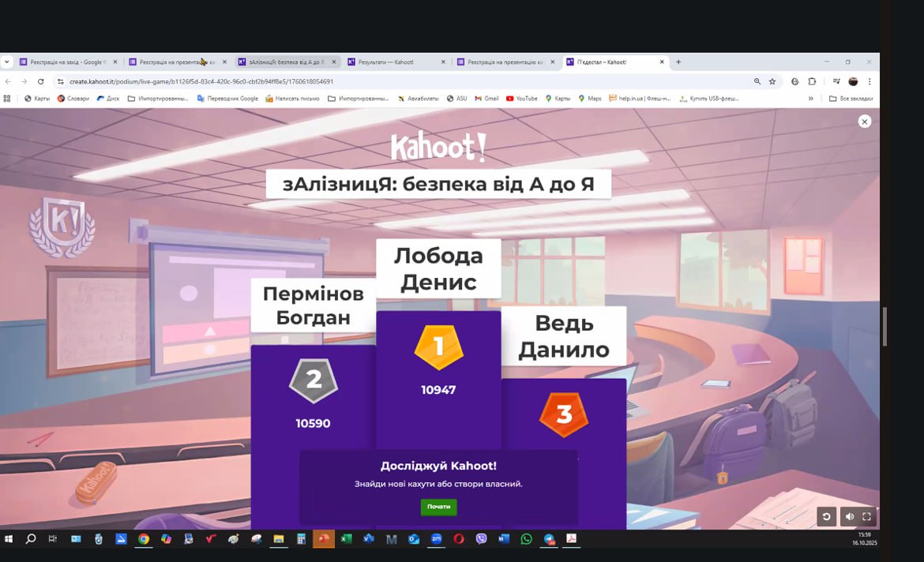
Task: Toggle fullscreen mode in Kahoot
Action: [x=866, y=517]
